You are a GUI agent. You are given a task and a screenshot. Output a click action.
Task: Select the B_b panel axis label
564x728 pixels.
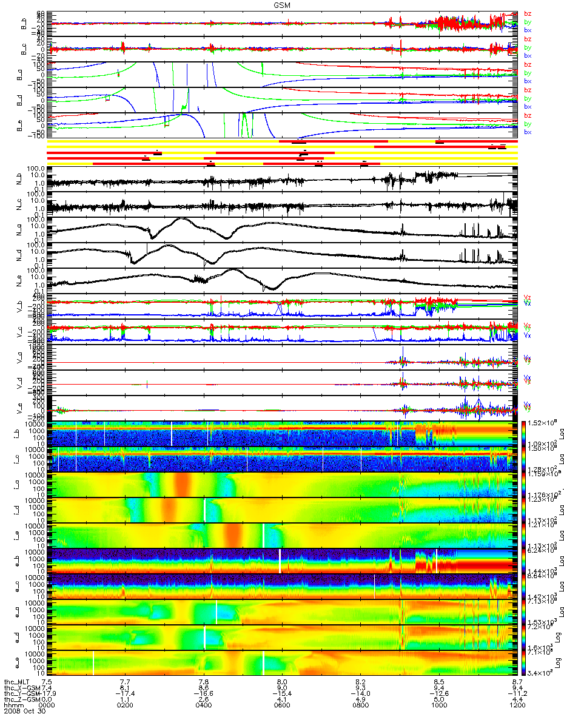pyautogui.click(x=25, y=24)
